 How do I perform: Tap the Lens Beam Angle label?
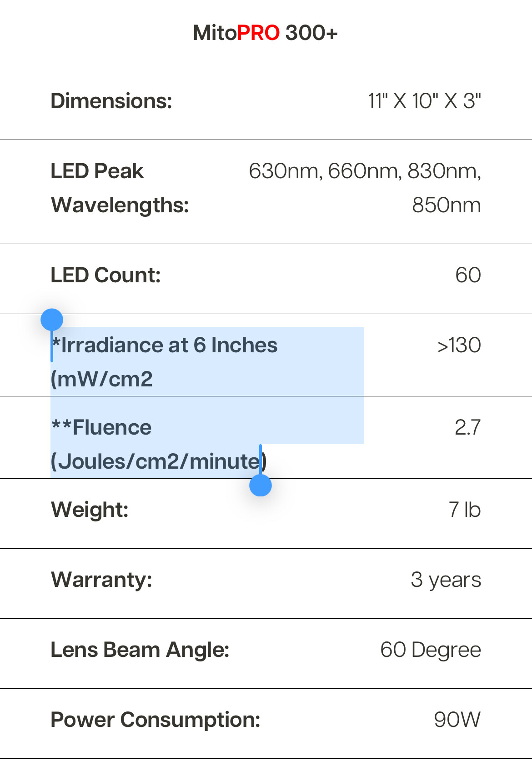pyautogui.click(x=140, y=650)
